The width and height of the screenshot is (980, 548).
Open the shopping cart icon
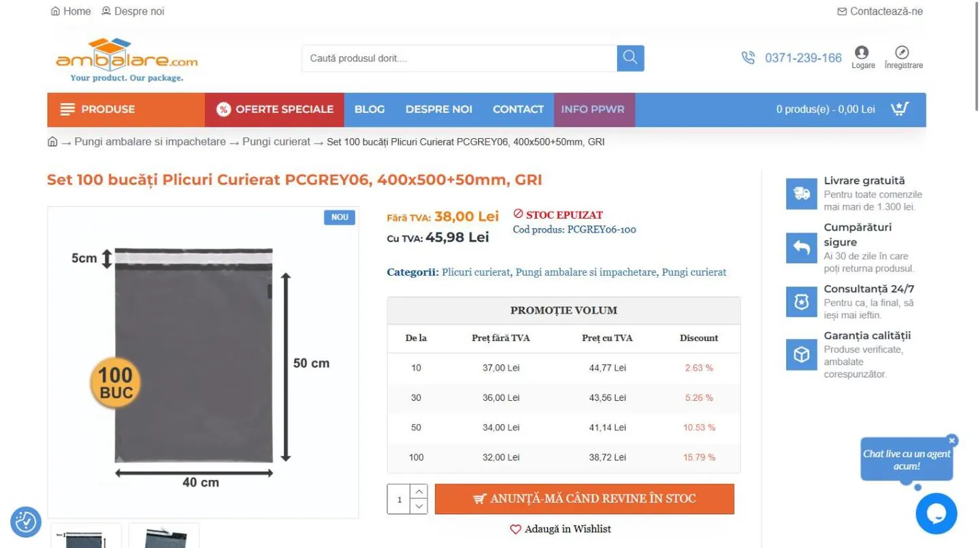[900, 109]
